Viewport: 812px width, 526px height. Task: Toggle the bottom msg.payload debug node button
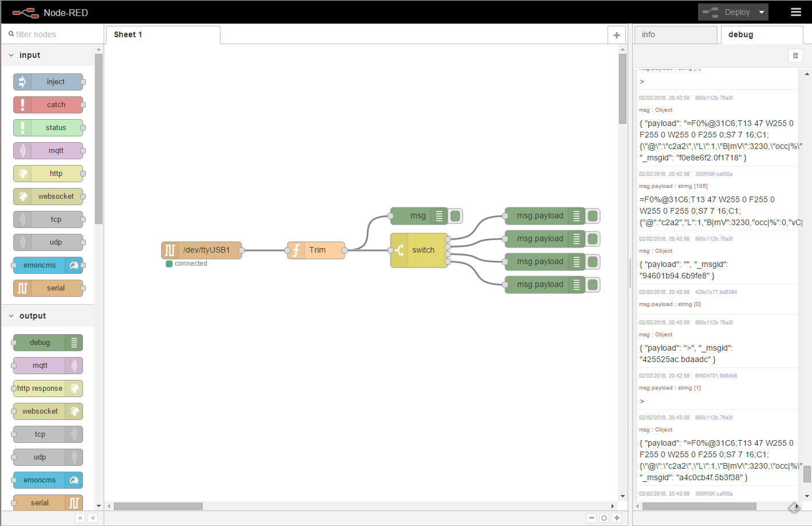click(593, 285)
